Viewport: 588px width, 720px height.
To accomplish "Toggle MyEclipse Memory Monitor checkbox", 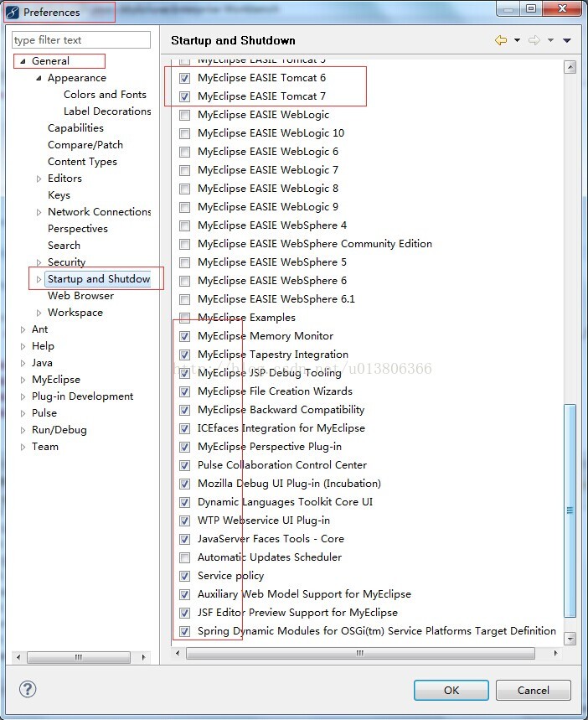I will point(184,336).
